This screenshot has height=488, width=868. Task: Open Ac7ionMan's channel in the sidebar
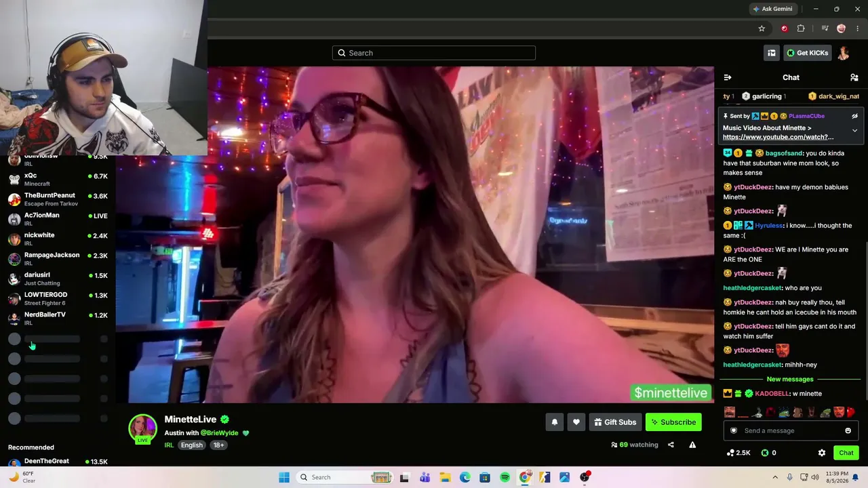point(58,219)
